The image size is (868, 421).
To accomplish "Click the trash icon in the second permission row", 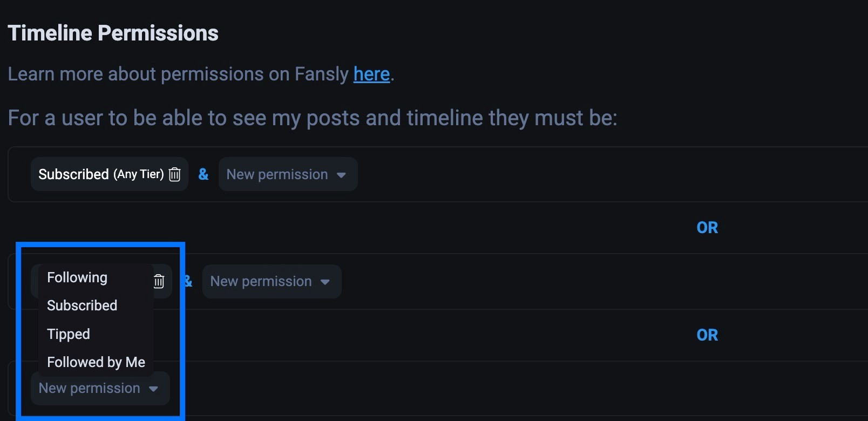I will click(x=159, y=281).
